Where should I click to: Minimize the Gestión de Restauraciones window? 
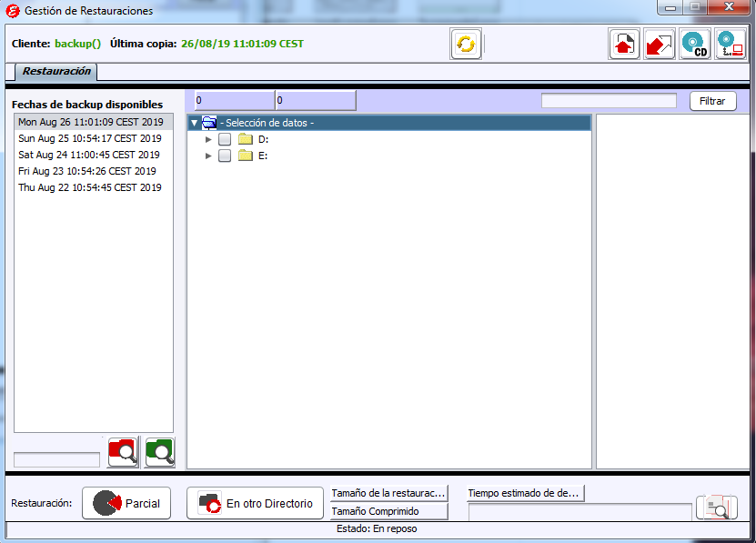(670, 7)
